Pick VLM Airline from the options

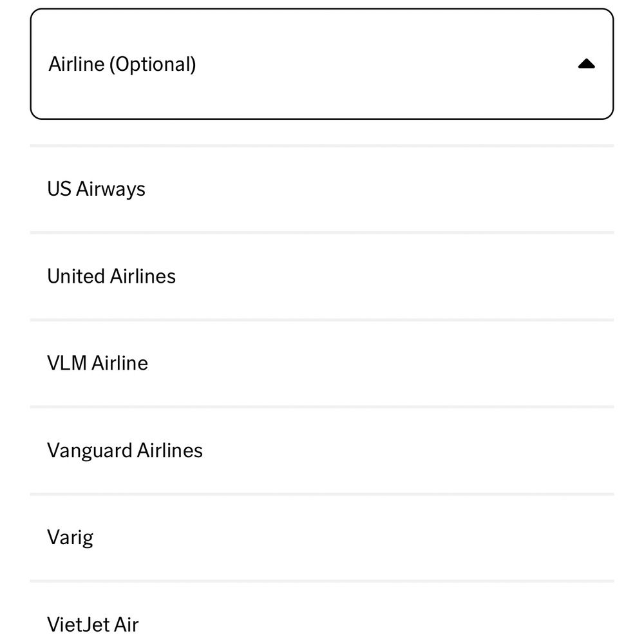pos(97,363)
